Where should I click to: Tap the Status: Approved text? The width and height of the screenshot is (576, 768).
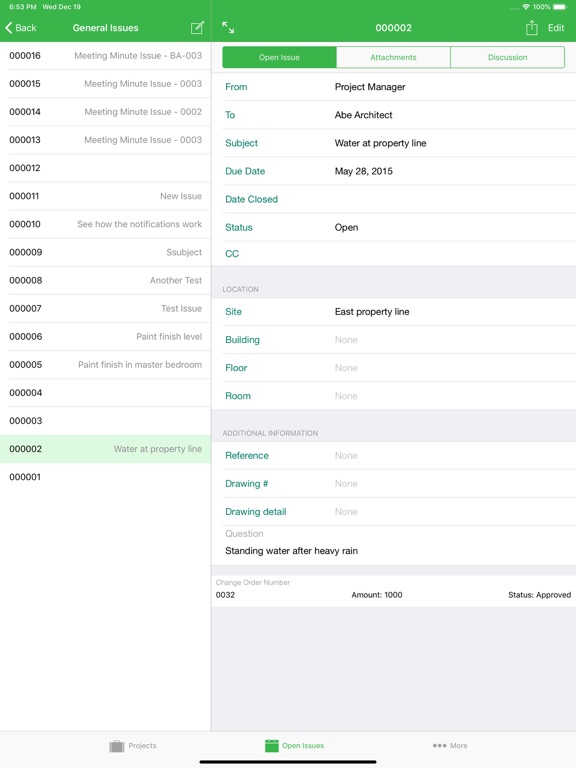[x=539, y=595]
